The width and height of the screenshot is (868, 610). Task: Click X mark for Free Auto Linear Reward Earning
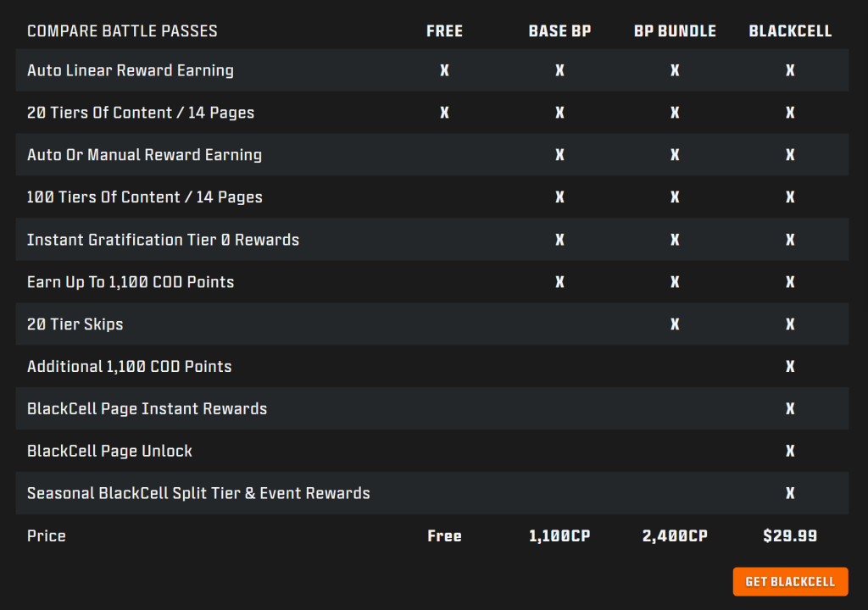pos(444,70)
